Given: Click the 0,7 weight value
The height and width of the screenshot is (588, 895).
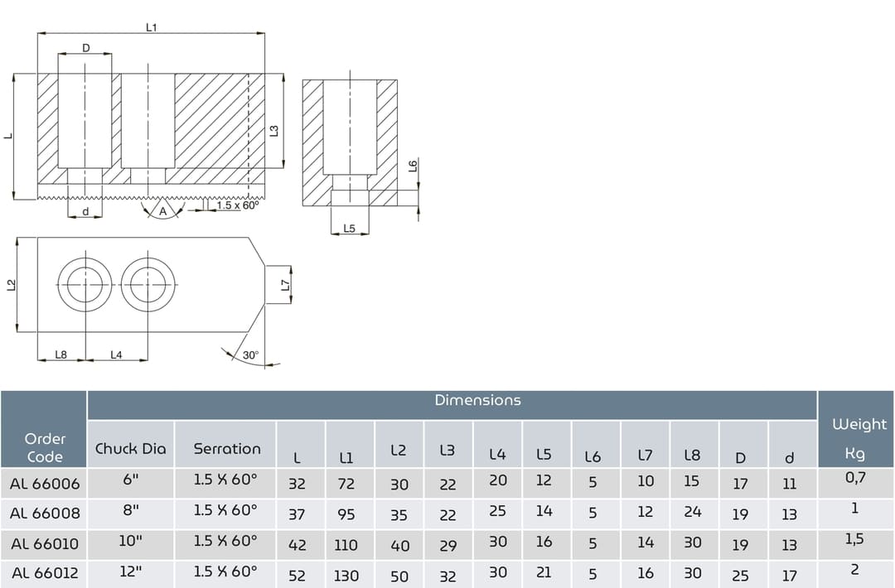Looking at the screenshot, I should click(x=855, y=477).
